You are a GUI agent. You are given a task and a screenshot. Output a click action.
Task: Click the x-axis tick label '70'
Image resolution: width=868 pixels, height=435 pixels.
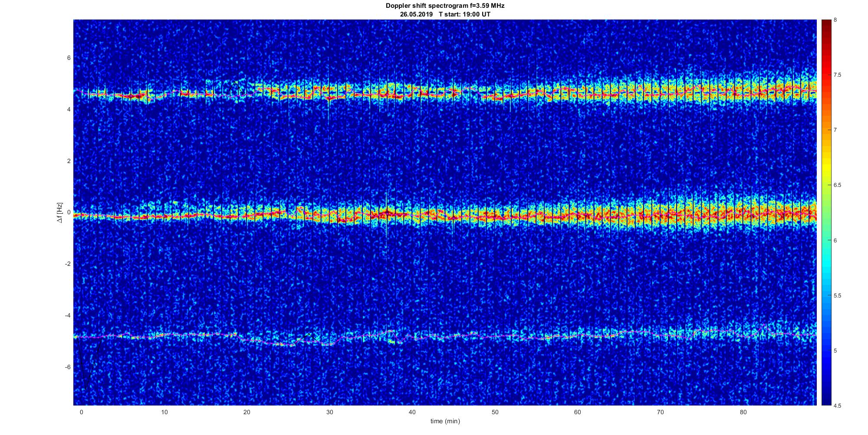(661, 412)
